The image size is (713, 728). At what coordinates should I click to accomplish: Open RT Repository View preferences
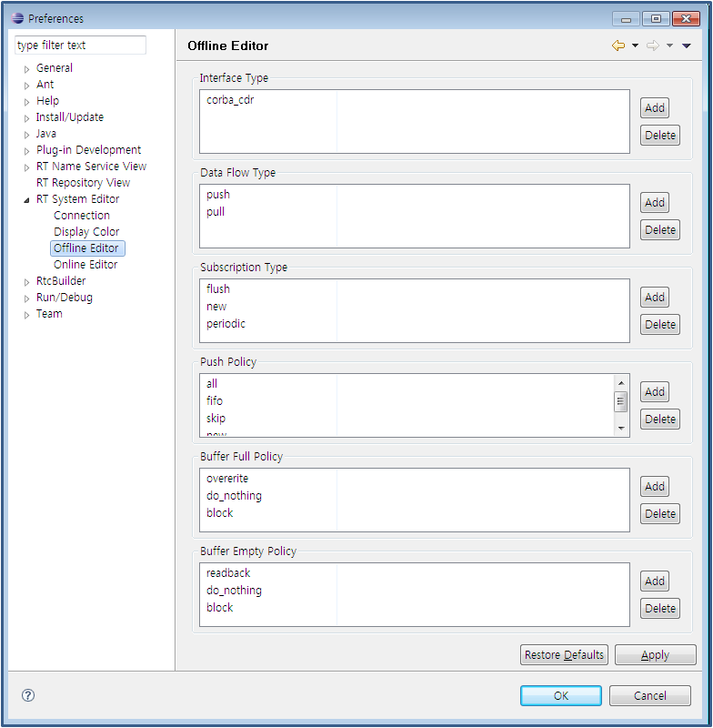click(83, 183)
